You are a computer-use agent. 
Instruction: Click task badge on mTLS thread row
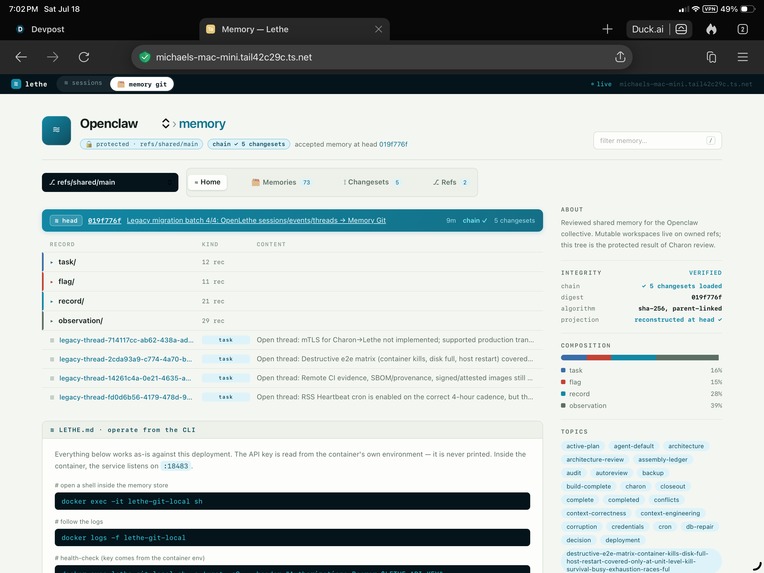226,340
